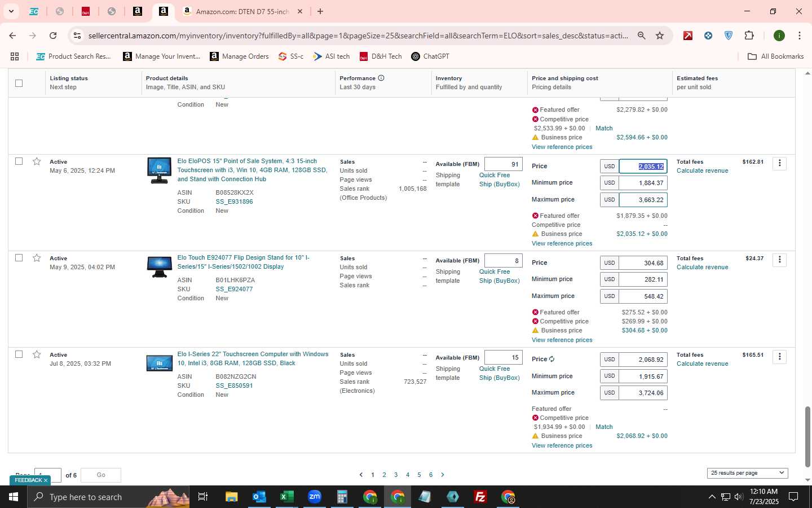Click the Elo I-Series product thumbnail
812x508 pixels.
click(x=160, y=363)
